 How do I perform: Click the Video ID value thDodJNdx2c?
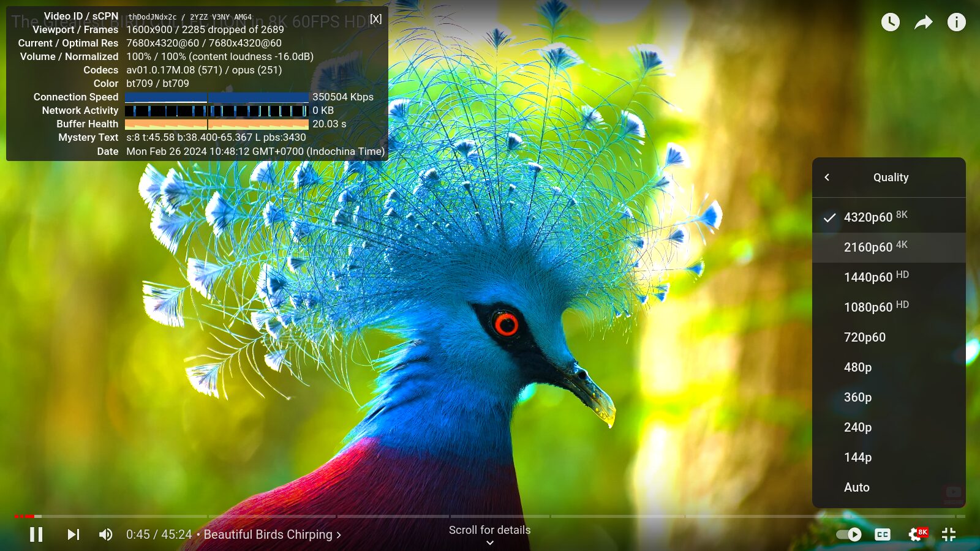(152, 17)
